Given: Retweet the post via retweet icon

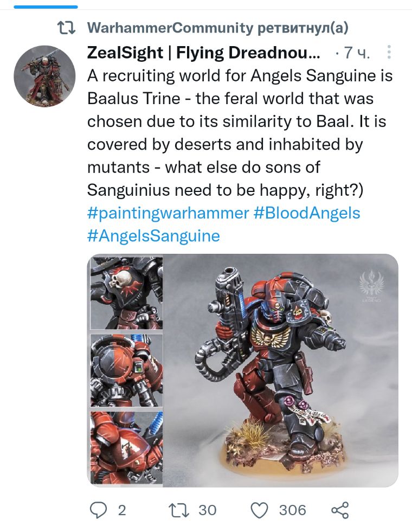Looking at the screenshot, I should 179,510.
